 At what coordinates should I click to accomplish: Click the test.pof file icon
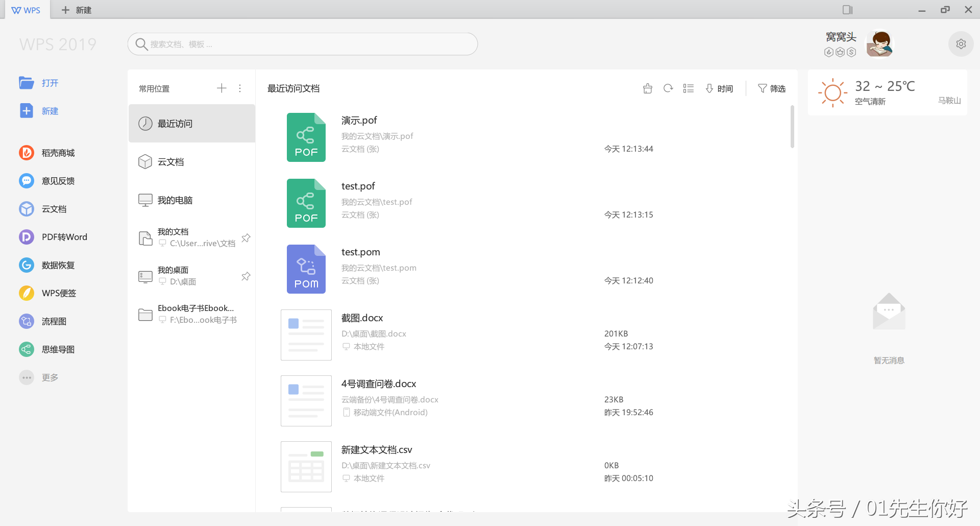(306, 203)
